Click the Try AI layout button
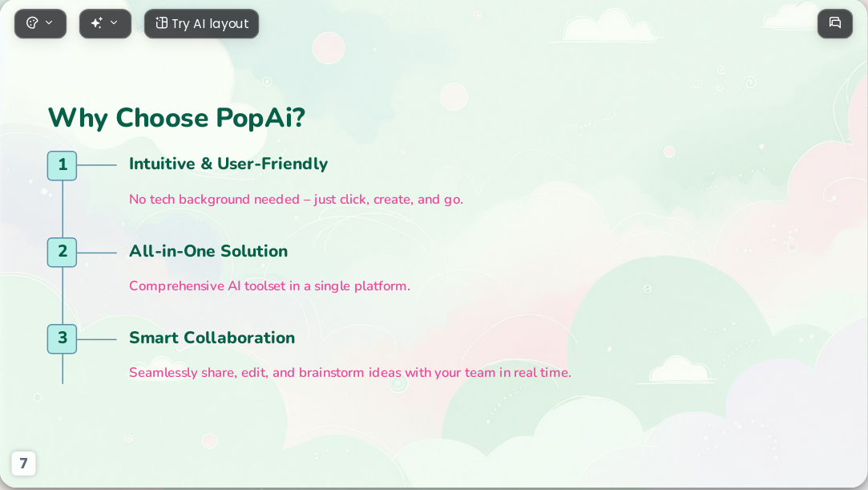Viewport: 868px width, 490px height. coord(201,24)
